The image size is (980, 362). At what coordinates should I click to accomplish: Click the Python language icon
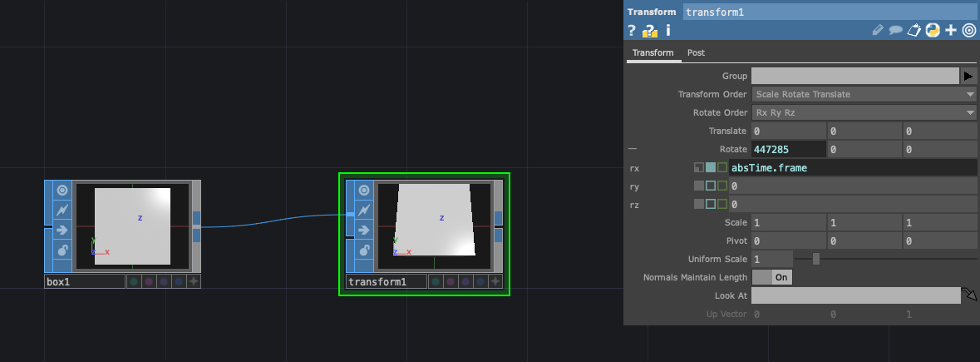click(933, 30)
